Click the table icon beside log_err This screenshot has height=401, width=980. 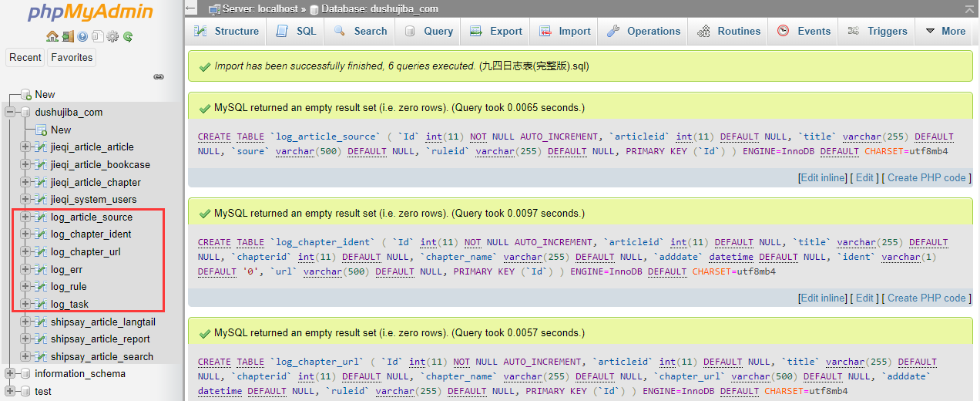coord(40,270)
